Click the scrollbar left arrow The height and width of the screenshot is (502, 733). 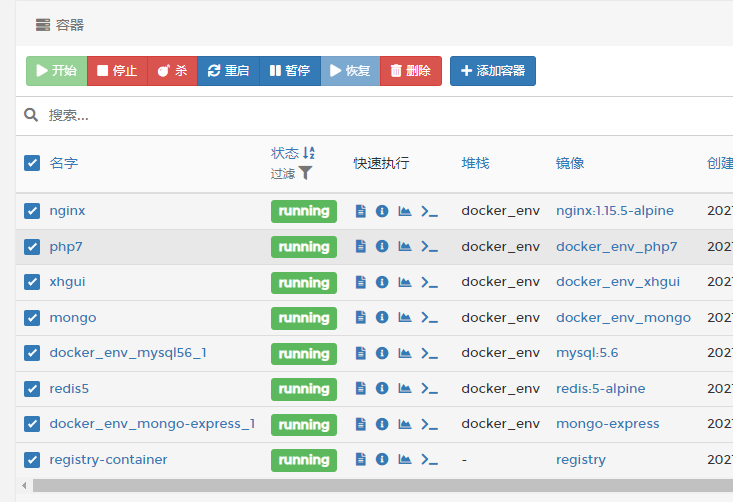(24, 486)
